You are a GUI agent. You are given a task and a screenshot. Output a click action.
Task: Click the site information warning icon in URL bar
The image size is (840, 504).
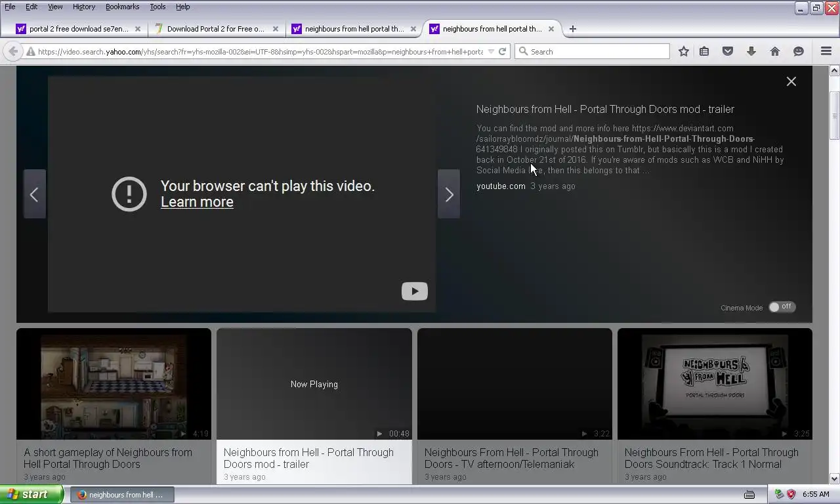pos(30,51)
